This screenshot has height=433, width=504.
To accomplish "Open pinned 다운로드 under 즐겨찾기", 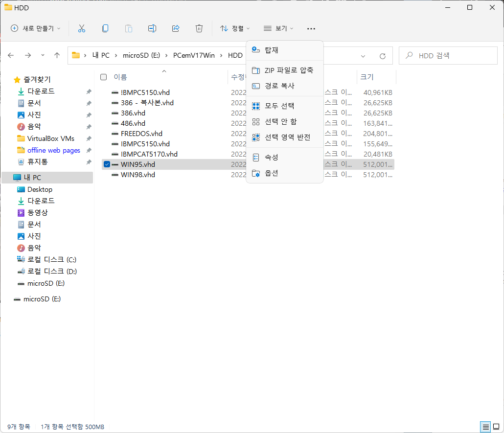I will click(41, 91).
